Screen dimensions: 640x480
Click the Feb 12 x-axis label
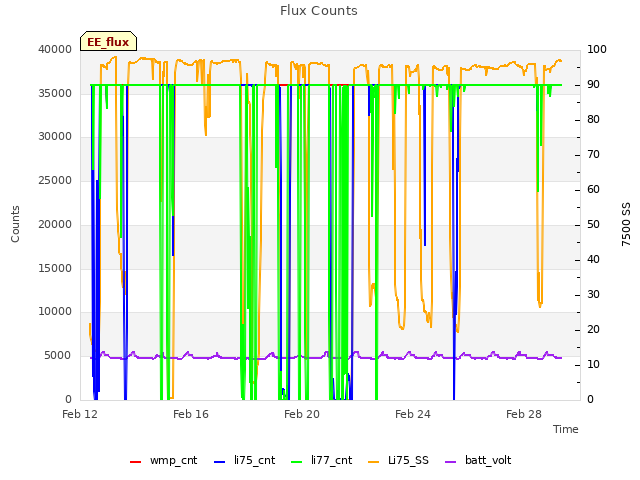coord(80,414)
